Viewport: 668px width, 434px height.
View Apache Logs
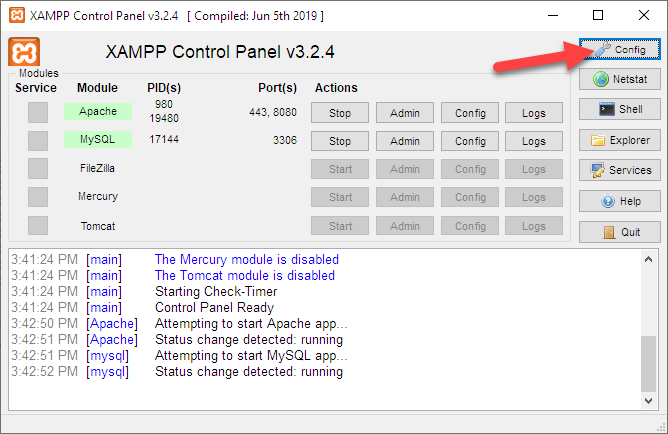tap(534, 113)
